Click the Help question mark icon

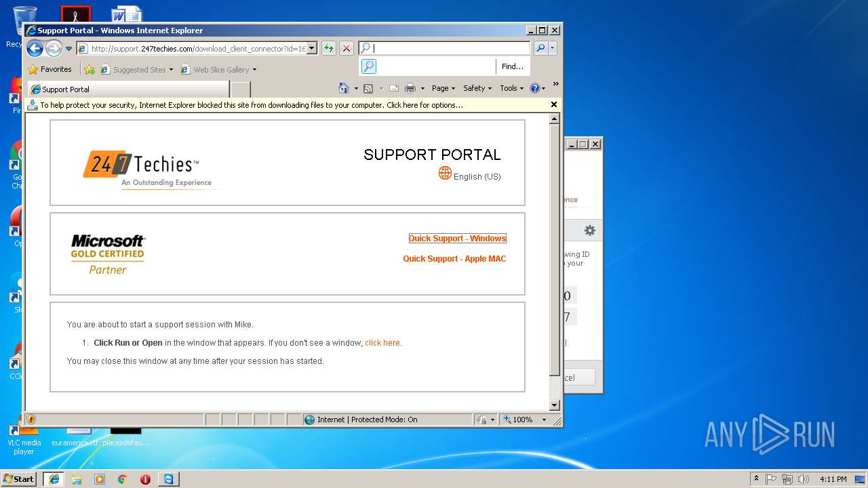534,88
